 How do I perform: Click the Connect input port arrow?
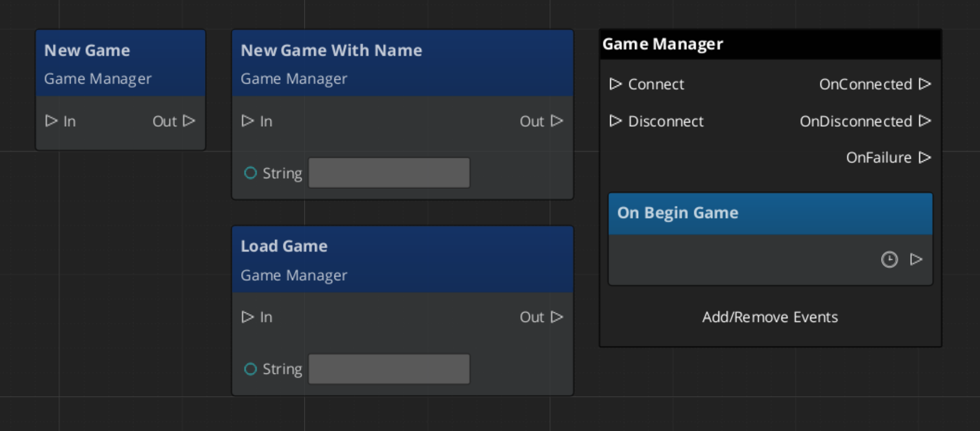point(615,84)
